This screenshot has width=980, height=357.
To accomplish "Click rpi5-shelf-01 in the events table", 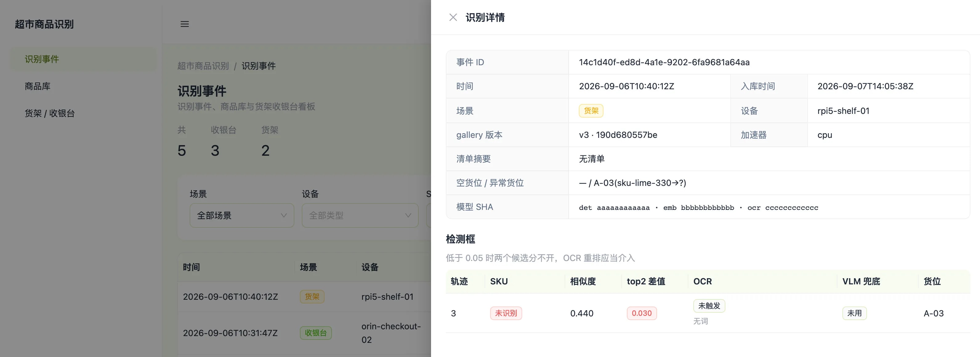I will [x=387, y=297].
